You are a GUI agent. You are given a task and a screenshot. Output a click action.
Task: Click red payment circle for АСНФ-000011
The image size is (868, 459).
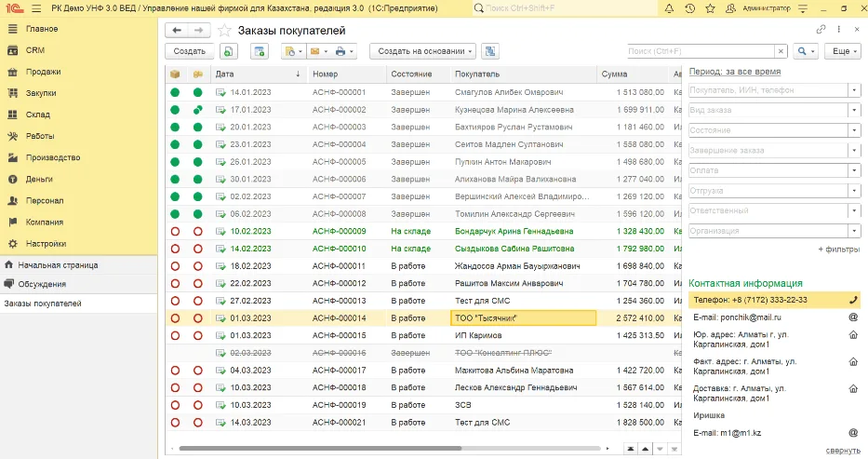click(197, 265)
